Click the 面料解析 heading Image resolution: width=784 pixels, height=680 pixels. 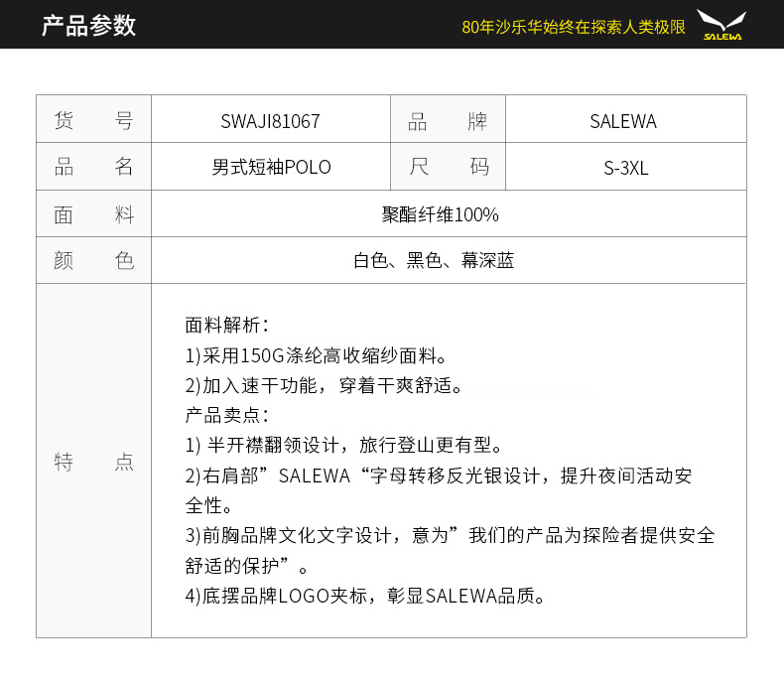click(x=227, y=325)
